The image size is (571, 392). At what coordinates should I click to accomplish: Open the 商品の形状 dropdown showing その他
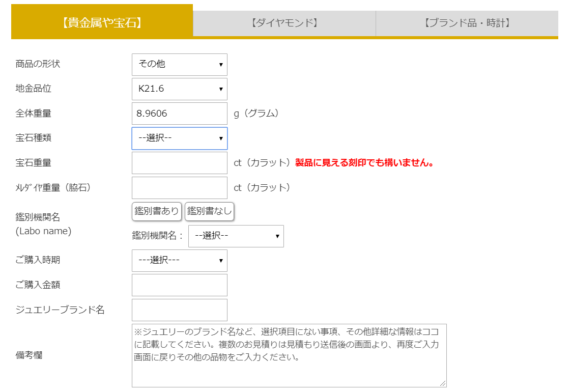tap(180, 65)
